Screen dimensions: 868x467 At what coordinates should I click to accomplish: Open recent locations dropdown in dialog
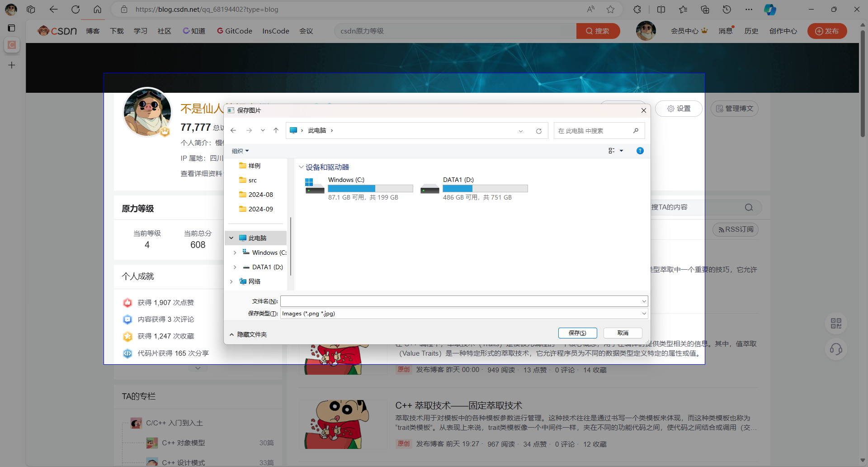coord(263,130)
